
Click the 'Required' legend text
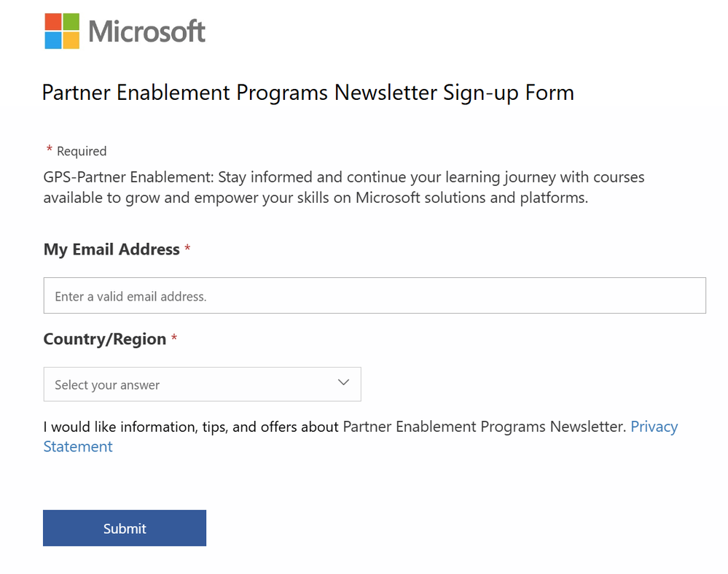coord(82,151)
